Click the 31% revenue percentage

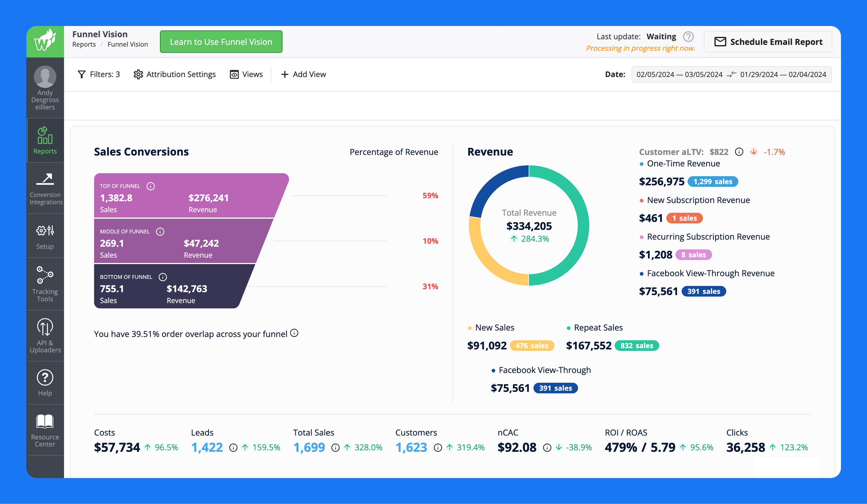(430, 287)
